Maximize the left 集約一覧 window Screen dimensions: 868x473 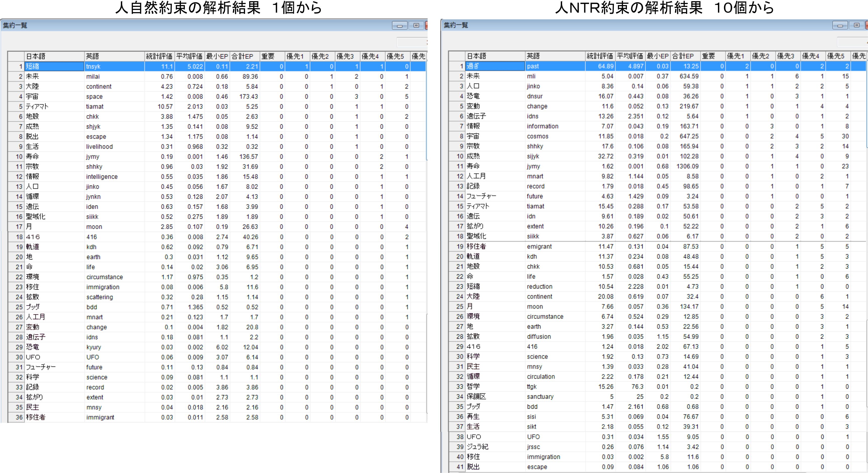coord(416,26)
